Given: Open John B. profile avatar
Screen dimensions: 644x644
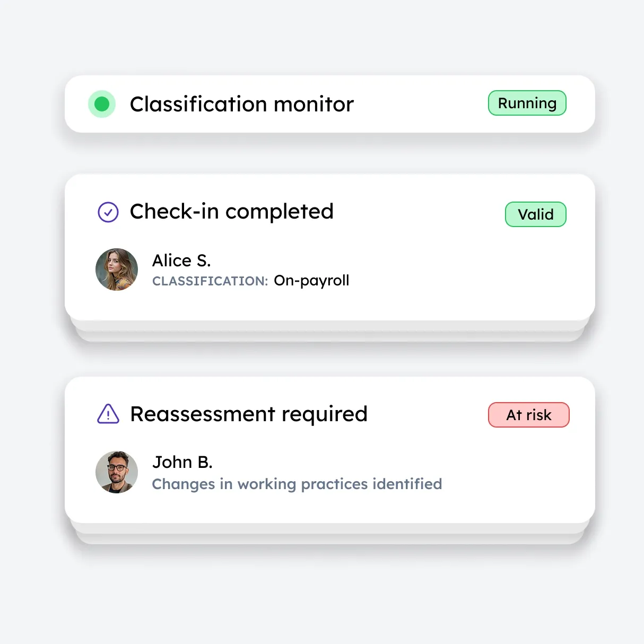Looking at the screenshot, I should [x=117, y=472].
